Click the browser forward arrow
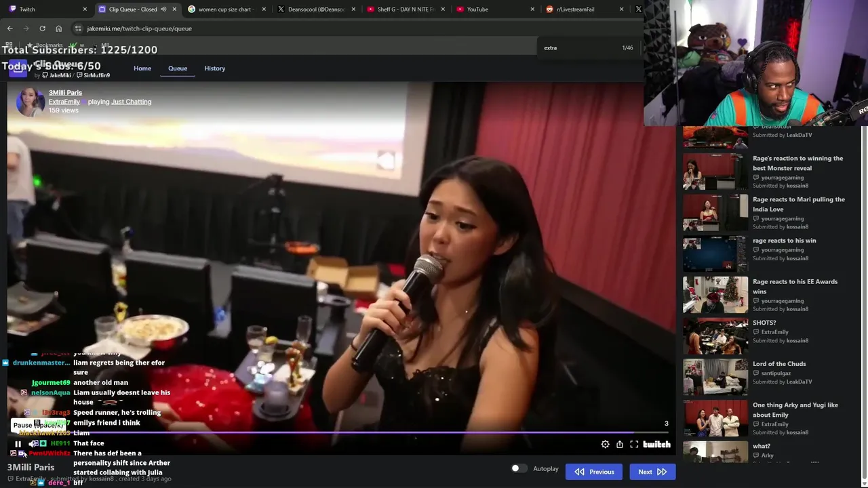The width and height of the screenshot is (868, 488). click(x=26, y=28)
